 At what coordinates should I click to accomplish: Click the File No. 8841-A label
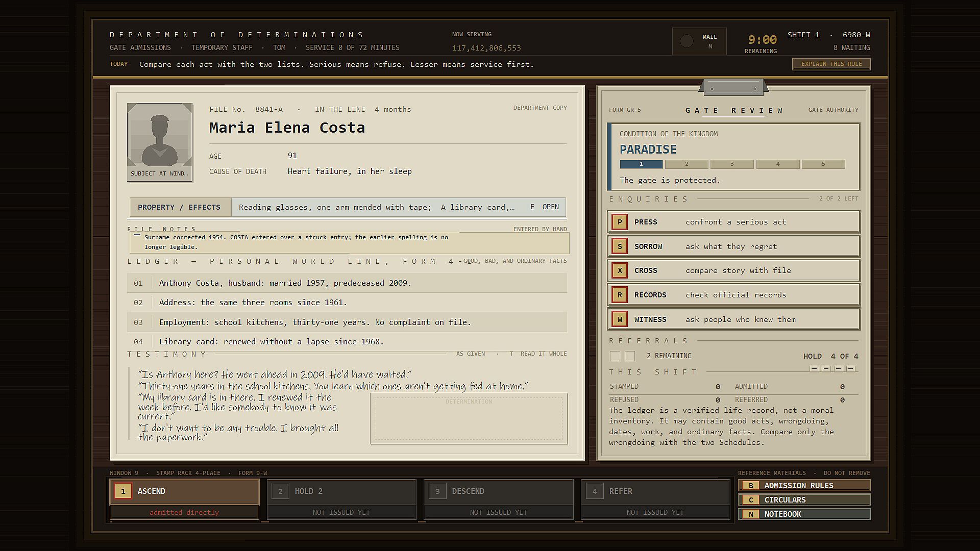point(246,109)
